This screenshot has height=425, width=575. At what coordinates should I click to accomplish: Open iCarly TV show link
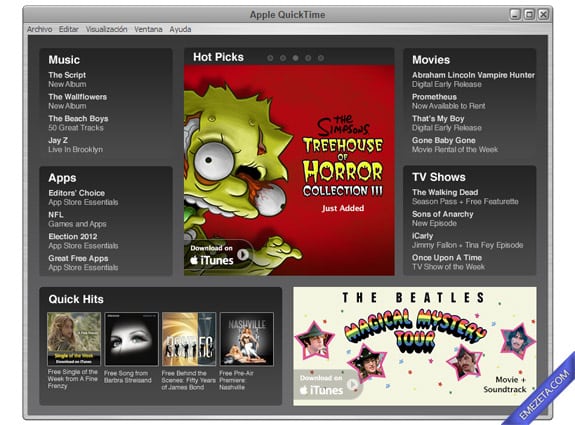pyautogui.click(x=468, y=240)
